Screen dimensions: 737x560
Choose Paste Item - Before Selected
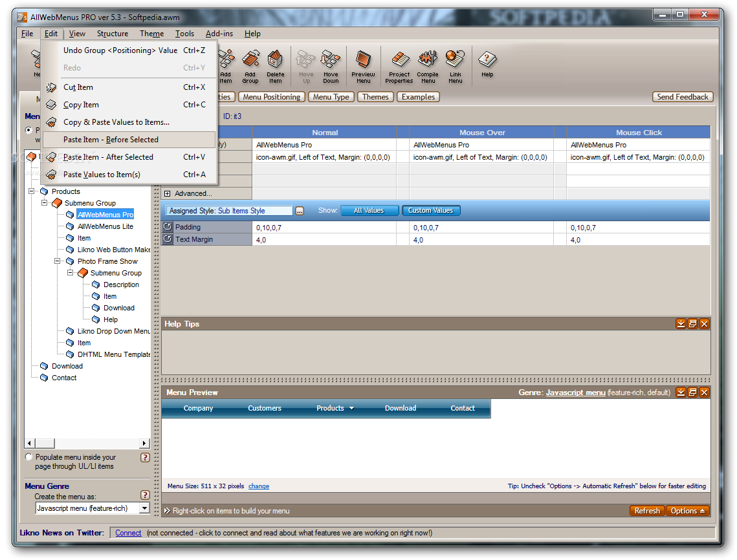(129, 140)
